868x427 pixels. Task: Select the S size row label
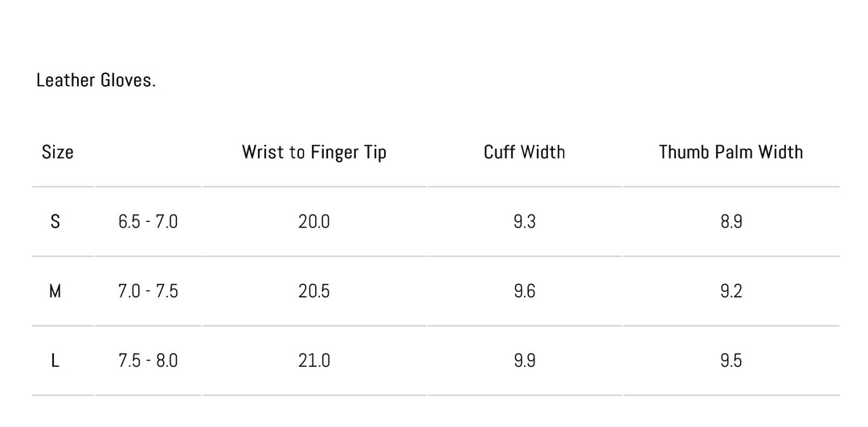click(55, 222)
